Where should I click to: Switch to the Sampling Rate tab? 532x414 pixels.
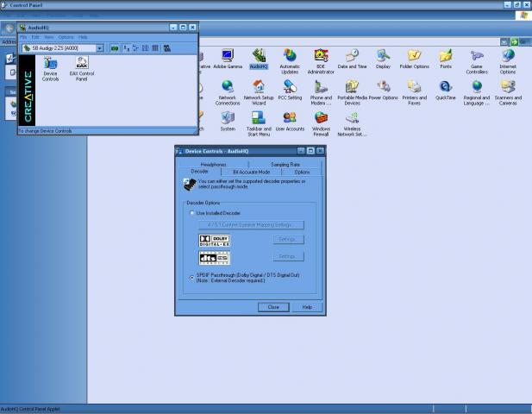pos(285,164)
